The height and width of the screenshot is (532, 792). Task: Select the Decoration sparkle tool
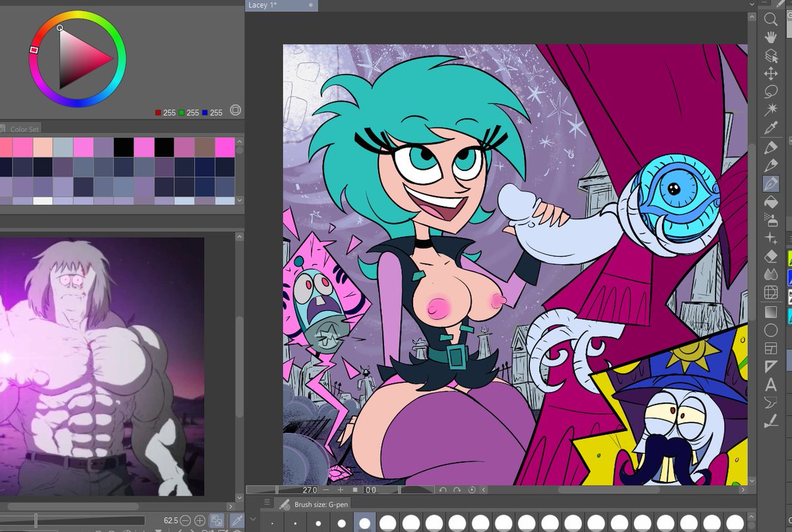tap(770, 238)
